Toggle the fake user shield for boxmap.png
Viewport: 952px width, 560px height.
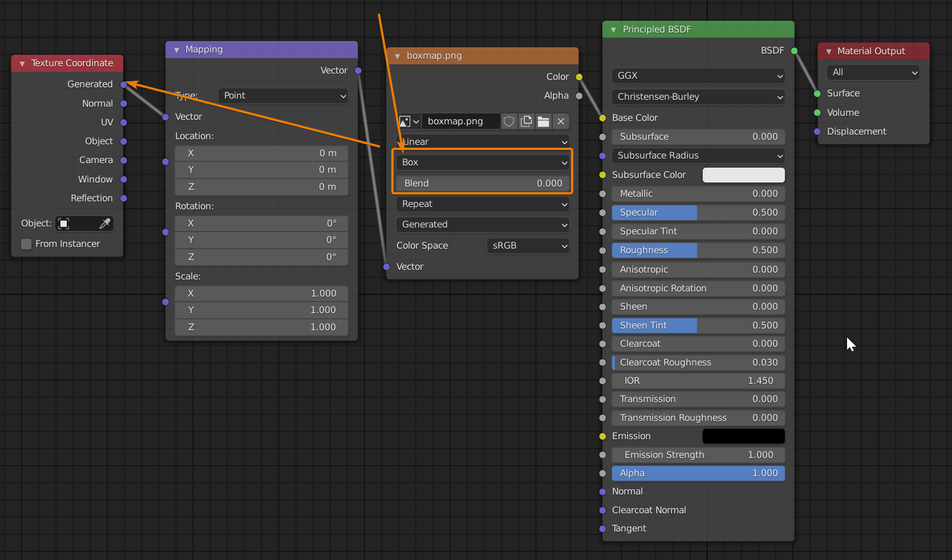click(509, 121)
